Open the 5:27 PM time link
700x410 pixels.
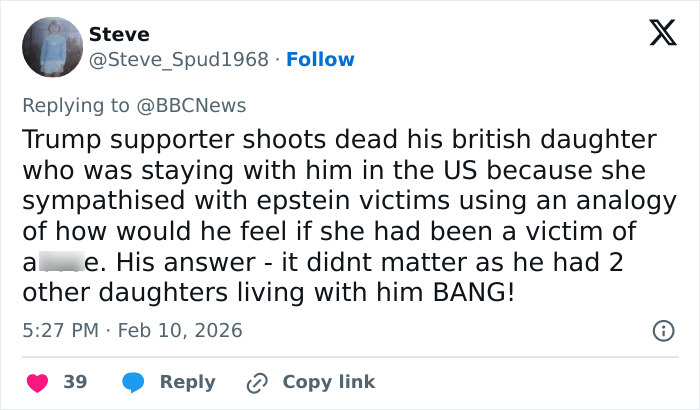[58, 330]
